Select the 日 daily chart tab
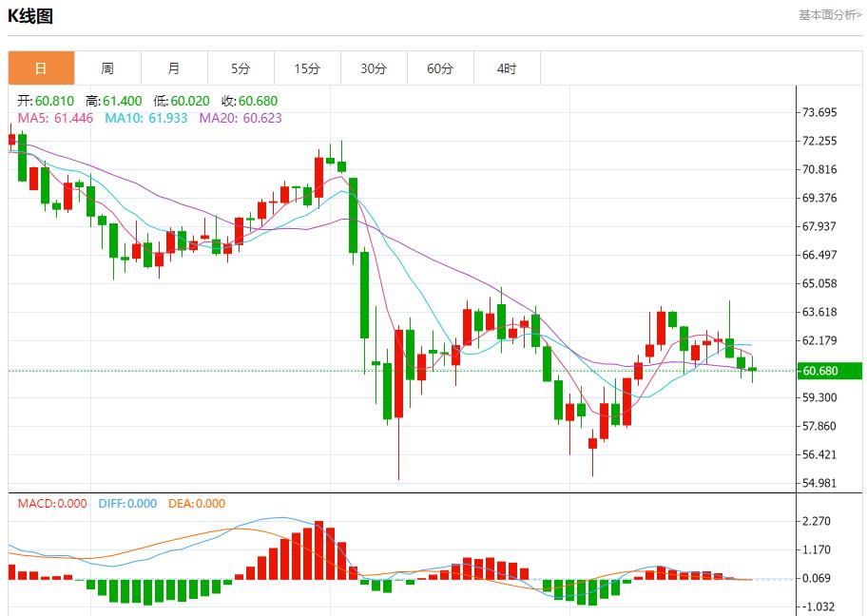This screenshot has width=867, height=616. pos(41,68)
